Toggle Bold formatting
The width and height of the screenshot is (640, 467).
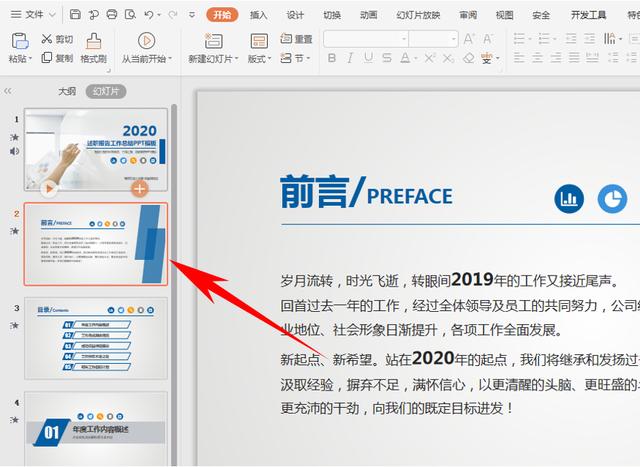tap(332, 58)
